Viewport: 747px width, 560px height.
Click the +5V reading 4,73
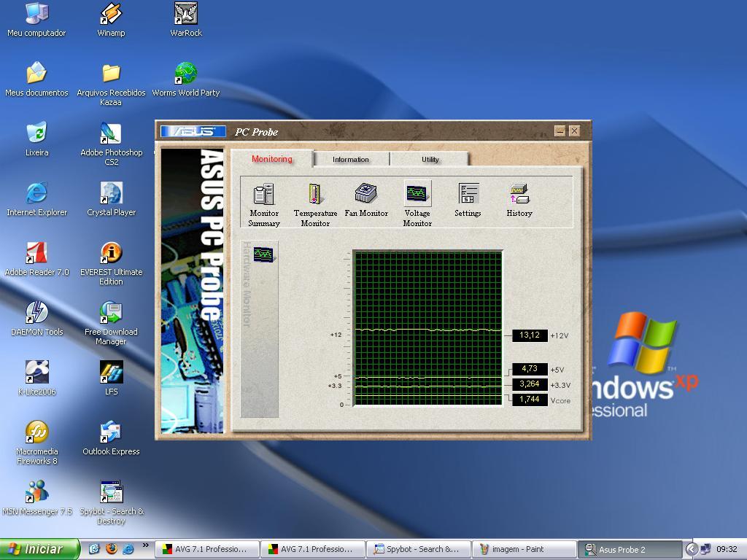pyautogui.click(x=530, y=369)
